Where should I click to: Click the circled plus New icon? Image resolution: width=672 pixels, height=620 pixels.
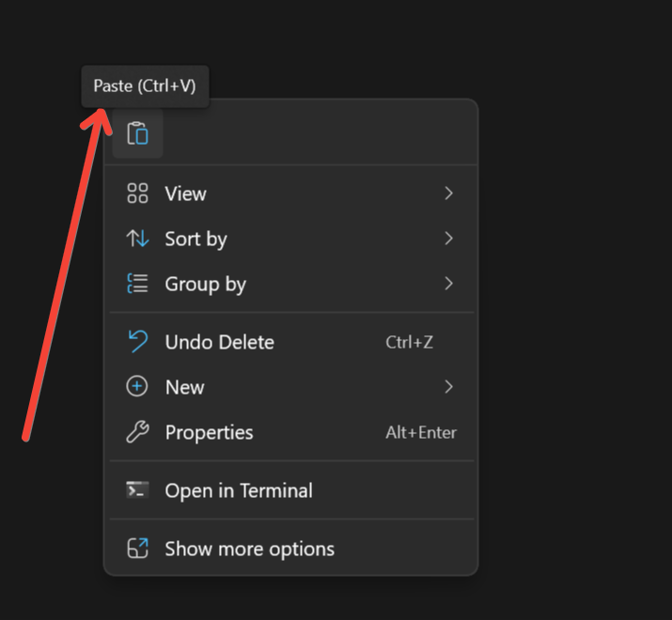(x=137, y=387)
